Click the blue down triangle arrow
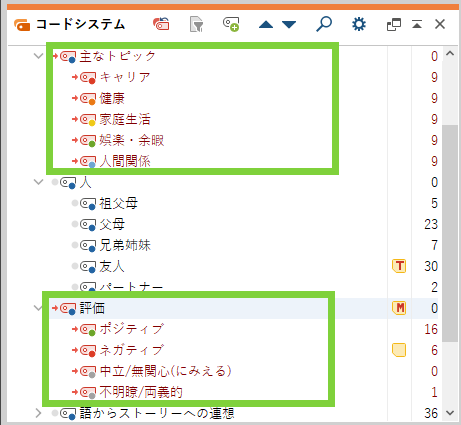461x425 pixels. point(289,24)
